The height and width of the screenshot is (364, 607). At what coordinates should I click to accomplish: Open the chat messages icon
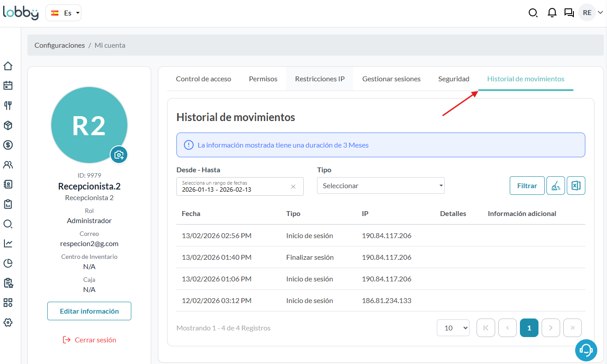[x=569, y=13]
